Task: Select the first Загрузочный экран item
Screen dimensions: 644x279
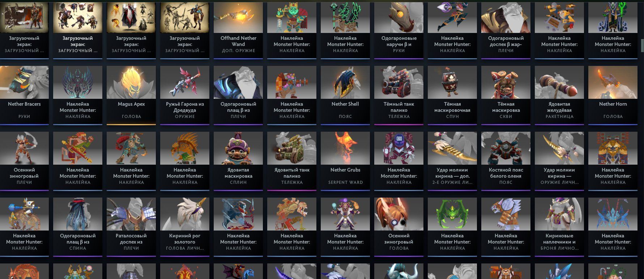Action: (24, 29)
